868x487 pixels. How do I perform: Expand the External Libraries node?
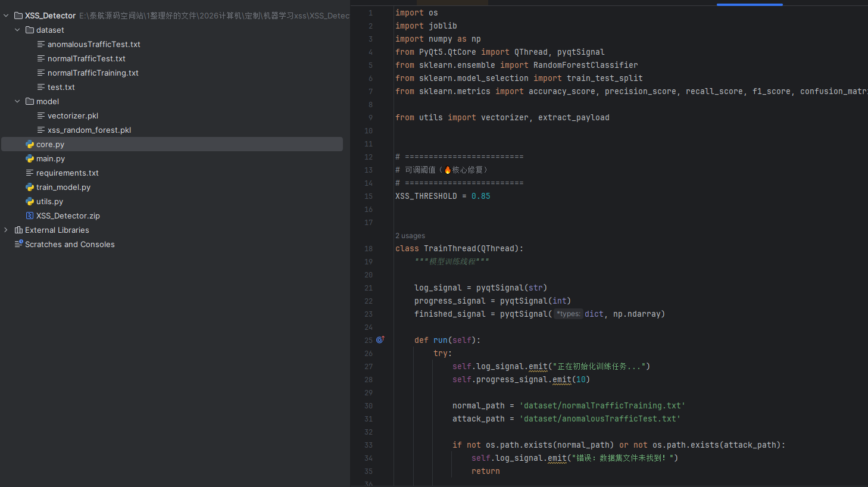click(6, 230)
